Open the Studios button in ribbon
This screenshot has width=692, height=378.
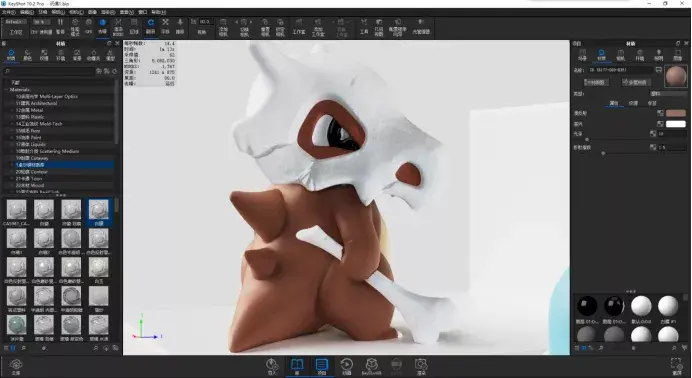pyautogui.click(x=299, y=26)
